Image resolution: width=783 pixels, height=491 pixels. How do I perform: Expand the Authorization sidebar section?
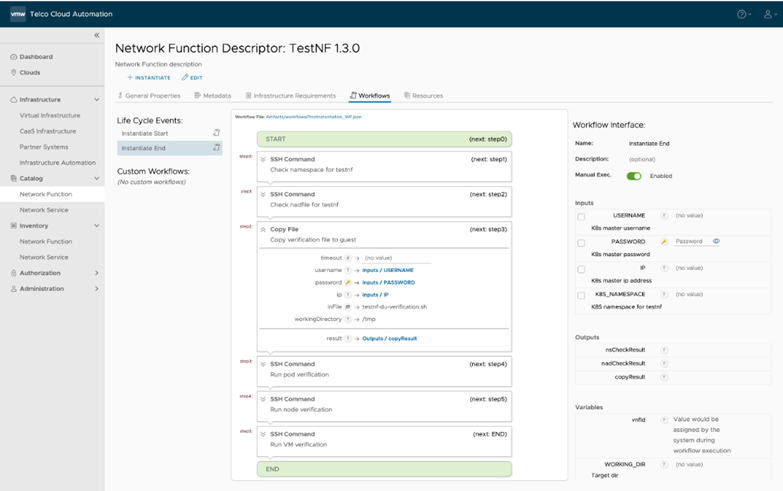96,273
